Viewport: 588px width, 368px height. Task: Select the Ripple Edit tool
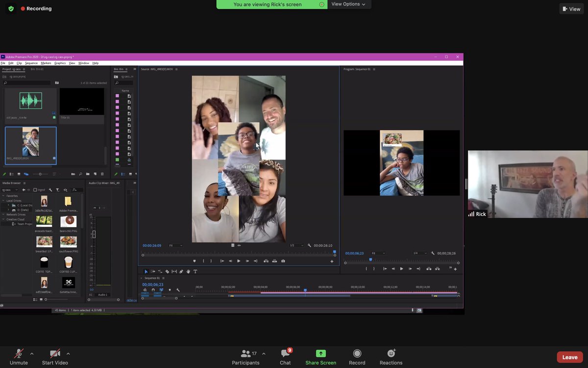point(160,271)
